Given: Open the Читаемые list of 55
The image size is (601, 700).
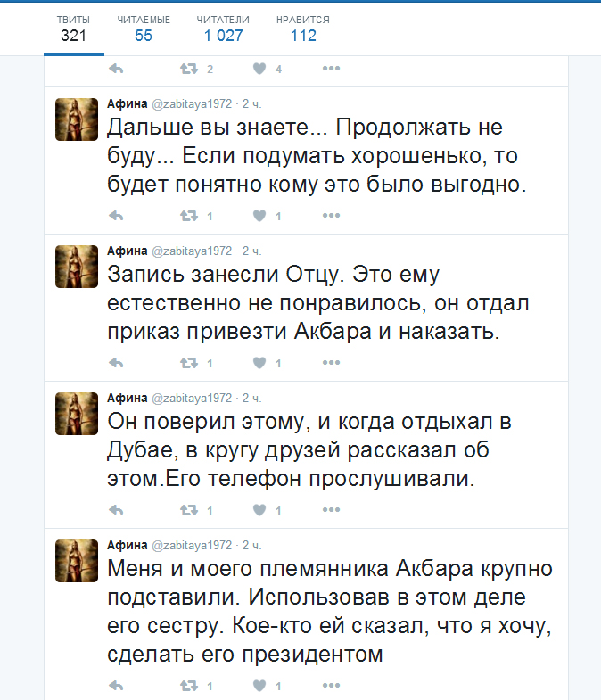Looking at the screenshot, I should point(144,29).
